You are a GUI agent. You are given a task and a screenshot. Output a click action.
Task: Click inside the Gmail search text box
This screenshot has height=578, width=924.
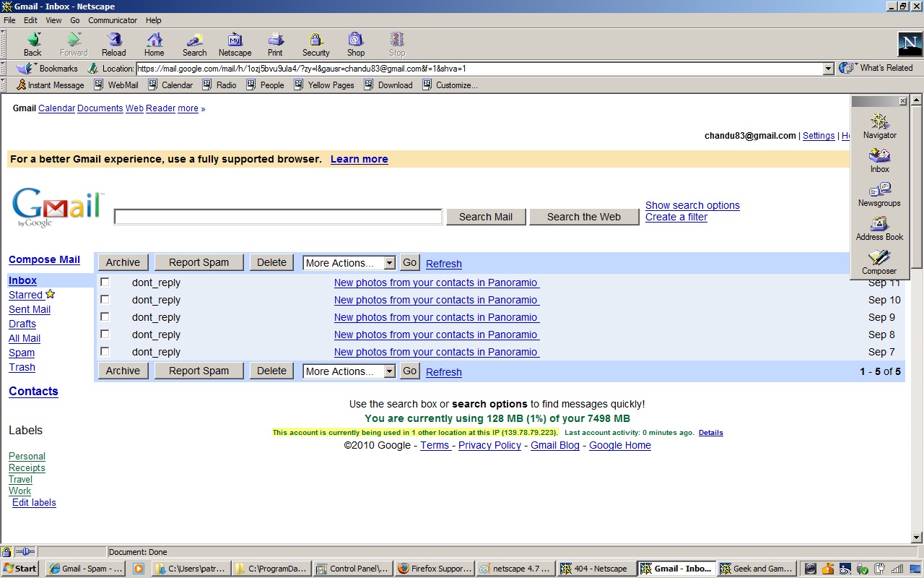278,217
